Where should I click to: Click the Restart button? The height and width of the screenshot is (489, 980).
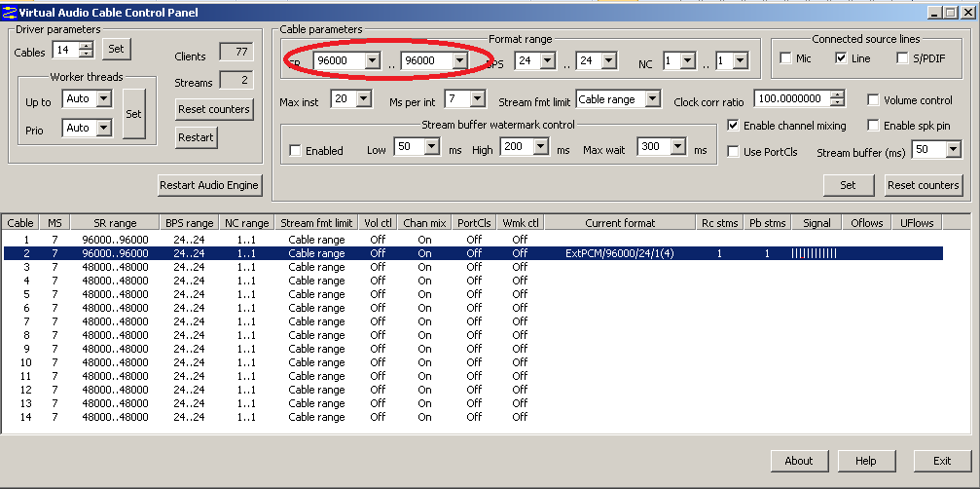[197, 137]
